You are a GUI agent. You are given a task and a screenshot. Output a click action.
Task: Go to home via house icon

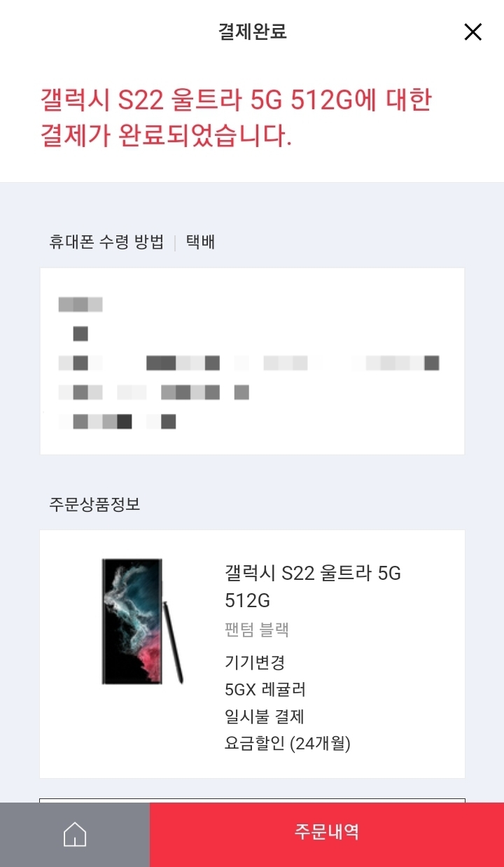pos(75,835)
